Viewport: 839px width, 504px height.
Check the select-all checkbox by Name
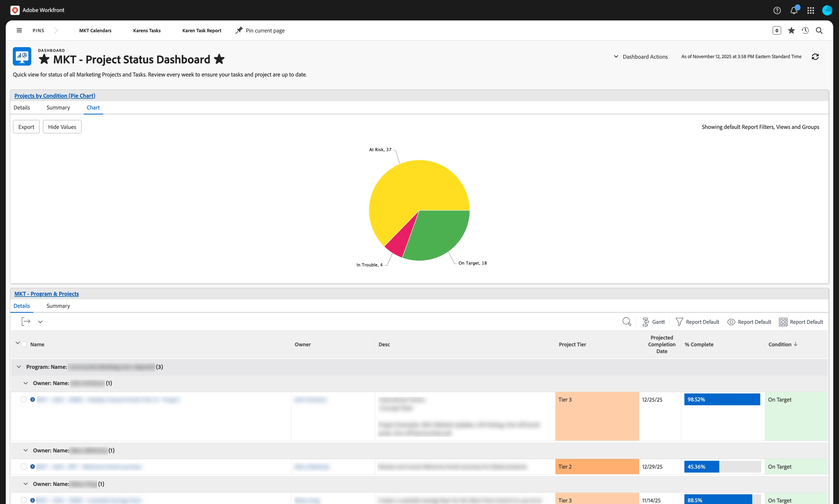pyautogui.click(x=24, y=344)
